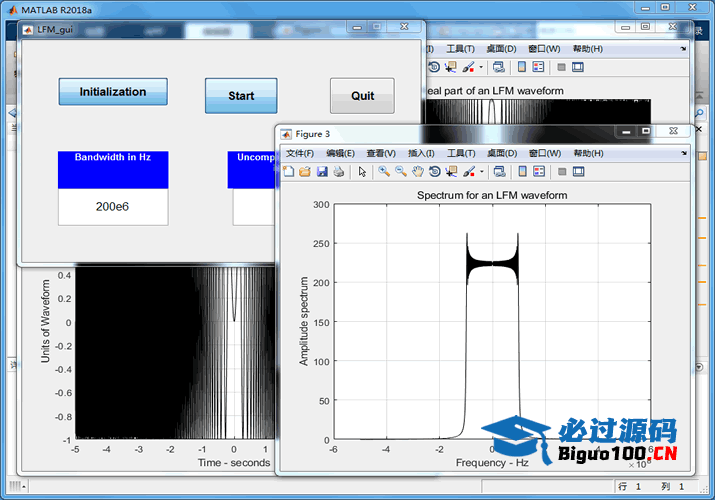This screenshot has height=500, width=715.
Task: Select Rotate 3D tool in back figure window
Action: [434, 67]
